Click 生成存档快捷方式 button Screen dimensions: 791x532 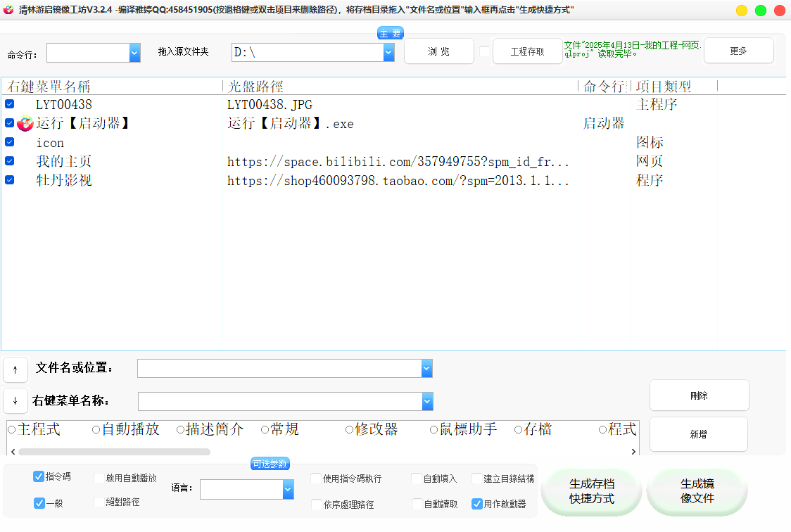(x=592, y=492)
